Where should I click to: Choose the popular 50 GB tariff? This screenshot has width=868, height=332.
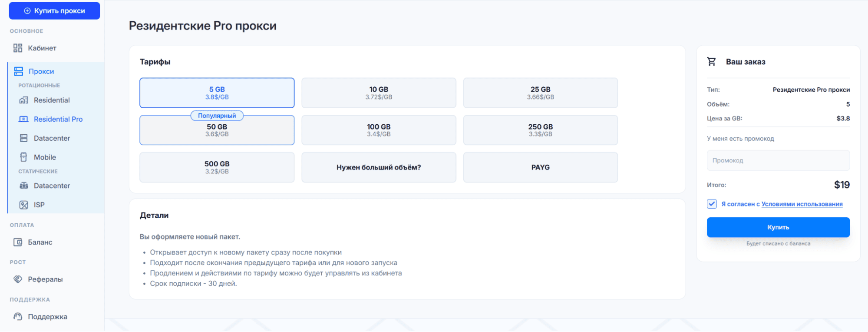click(217, 130)
